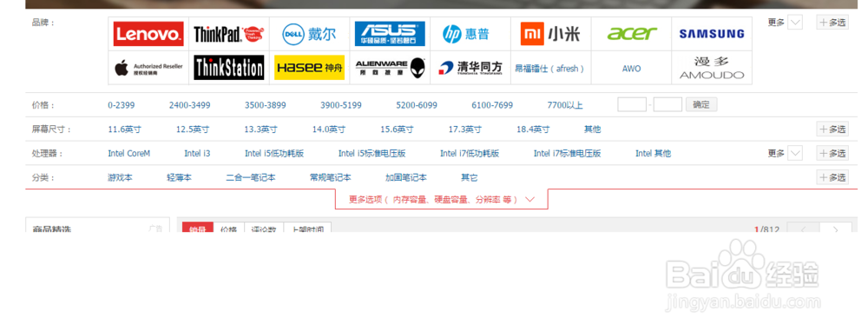The width and height of the screenshot is (868, 332).
Task: Select 游戏本 category
Action: (120, 178)
